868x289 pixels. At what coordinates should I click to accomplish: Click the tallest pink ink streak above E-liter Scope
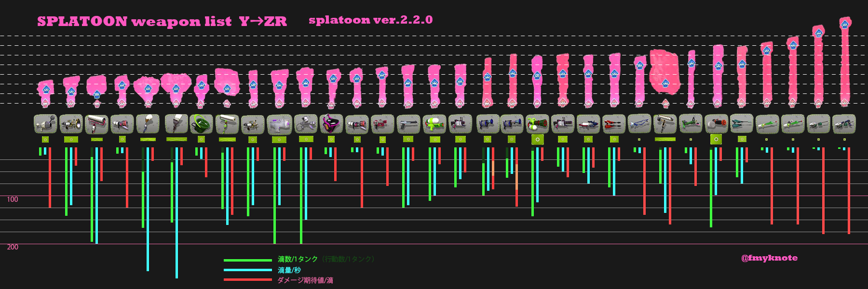844,62
